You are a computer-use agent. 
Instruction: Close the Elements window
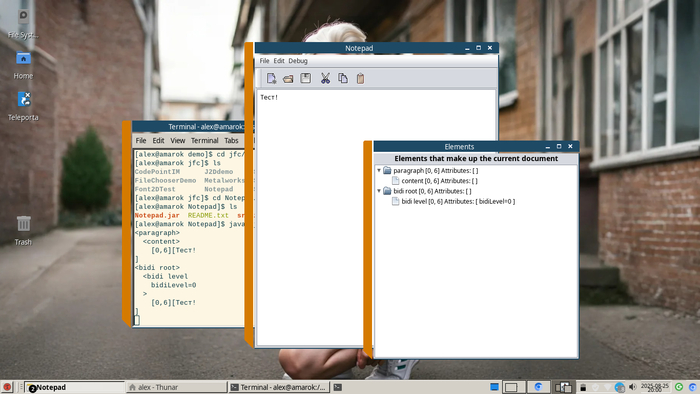pos(570,146)
